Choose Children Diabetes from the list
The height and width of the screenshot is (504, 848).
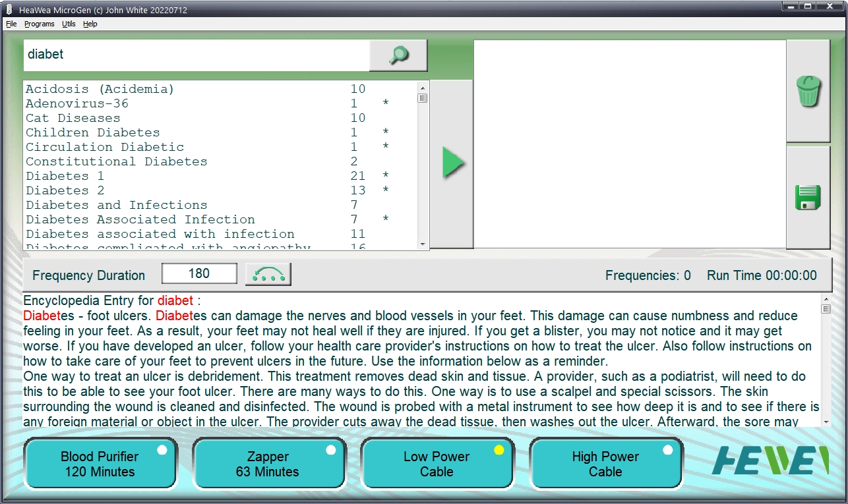(92, 132)
